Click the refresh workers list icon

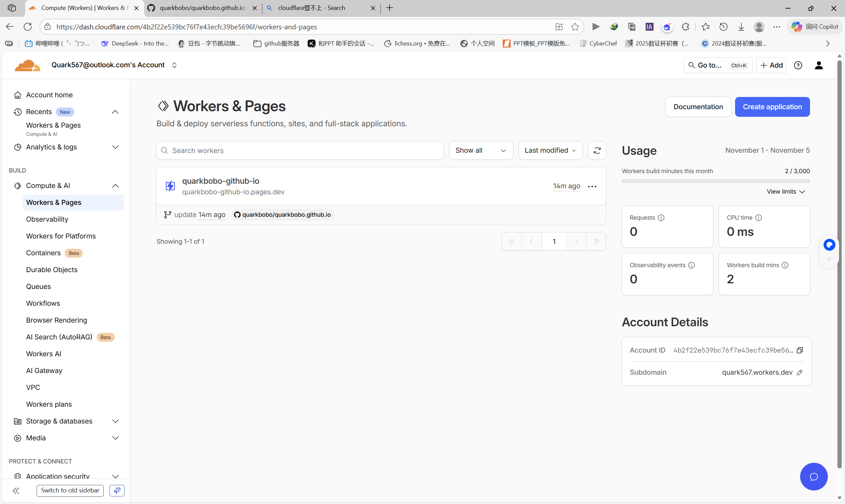tap(597, 150)
